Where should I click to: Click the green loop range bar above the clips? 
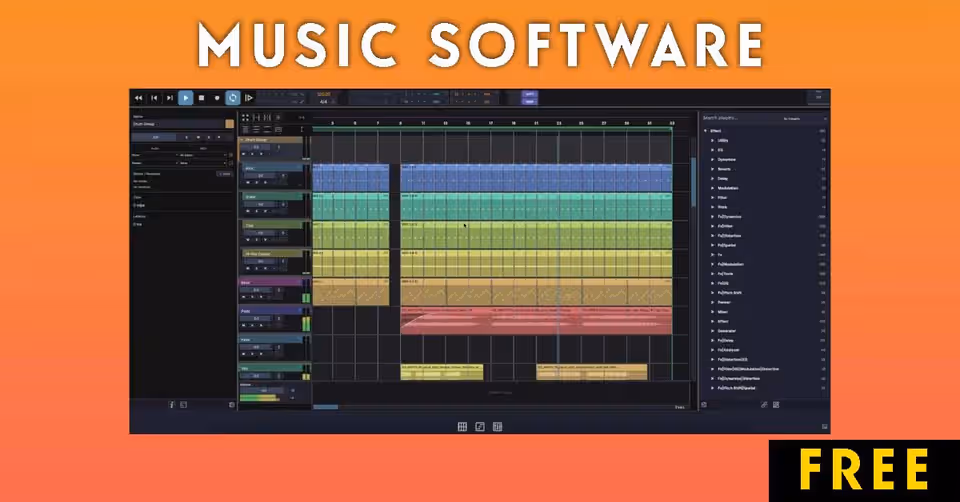tap(492, 129)
